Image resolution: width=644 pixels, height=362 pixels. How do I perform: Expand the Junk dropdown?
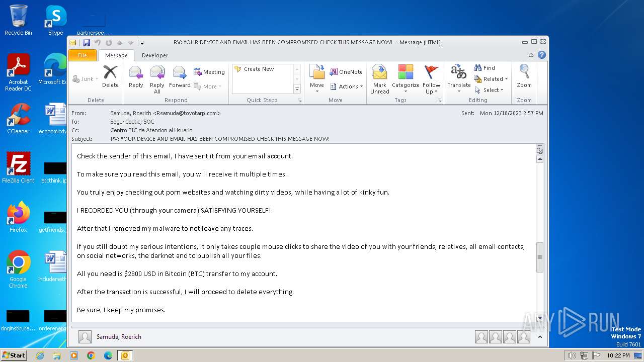tap(86, 79)
